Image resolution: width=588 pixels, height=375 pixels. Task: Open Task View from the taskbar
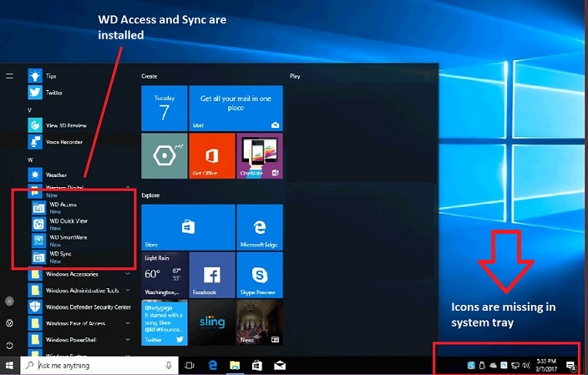(190, 366)
